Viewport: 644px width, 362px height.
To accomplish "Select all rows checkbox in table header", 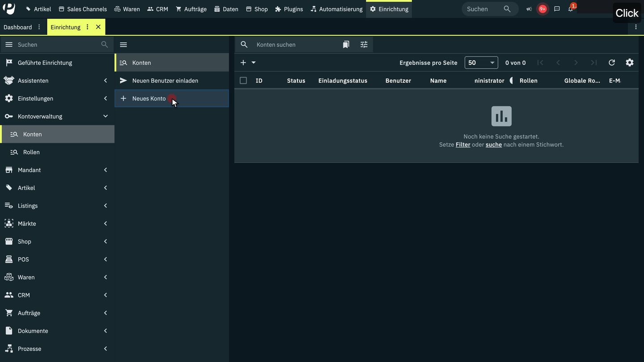I will click(243, 80).
